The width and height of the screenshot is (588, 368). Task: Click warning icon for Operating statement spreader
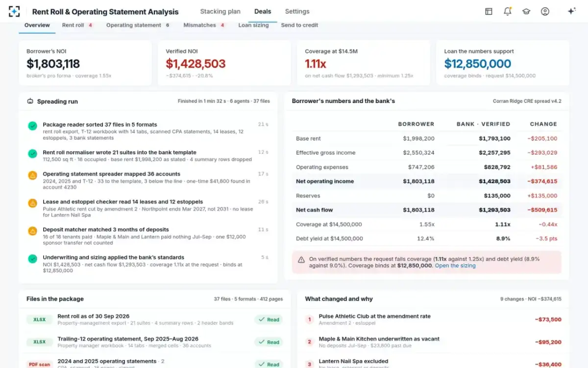[x=32, y=176]
